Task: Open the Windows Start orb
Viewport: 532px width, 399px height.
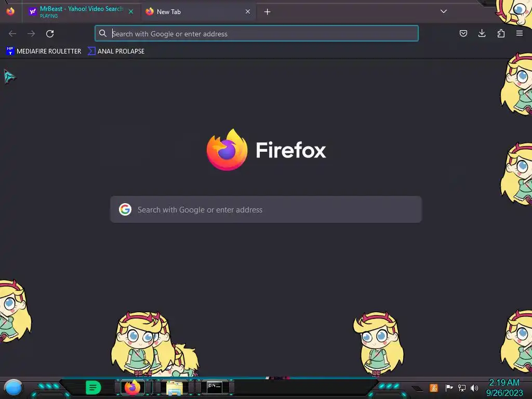Action: [13, 388]
